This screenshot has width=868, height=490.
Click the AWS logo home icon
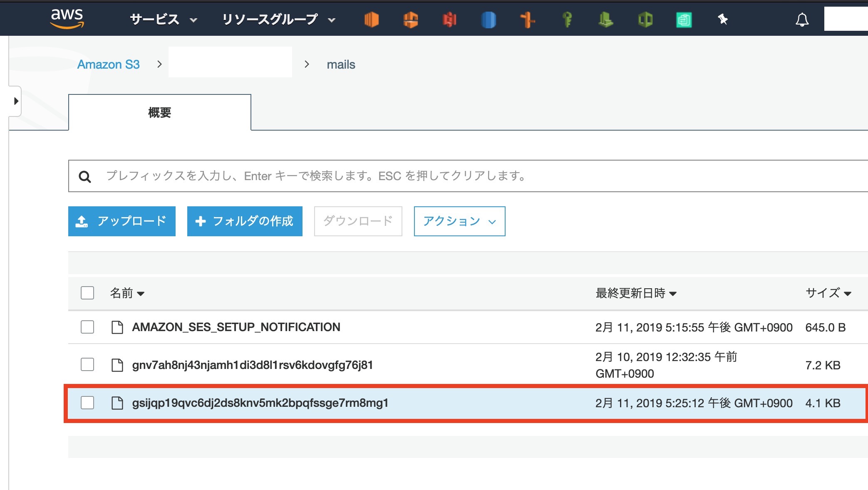[x=67, y=19]
